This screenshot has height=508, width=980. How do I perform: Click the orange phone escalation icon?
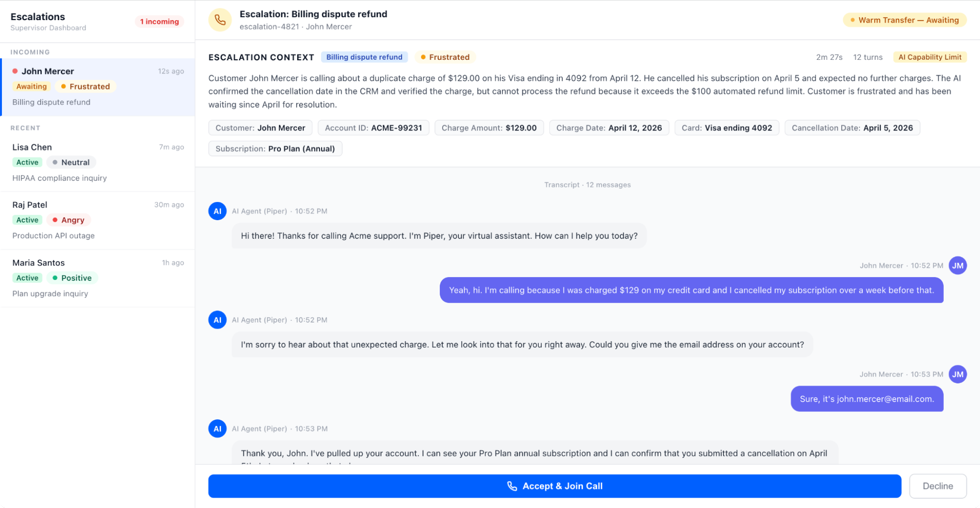(x=220, y=20)
